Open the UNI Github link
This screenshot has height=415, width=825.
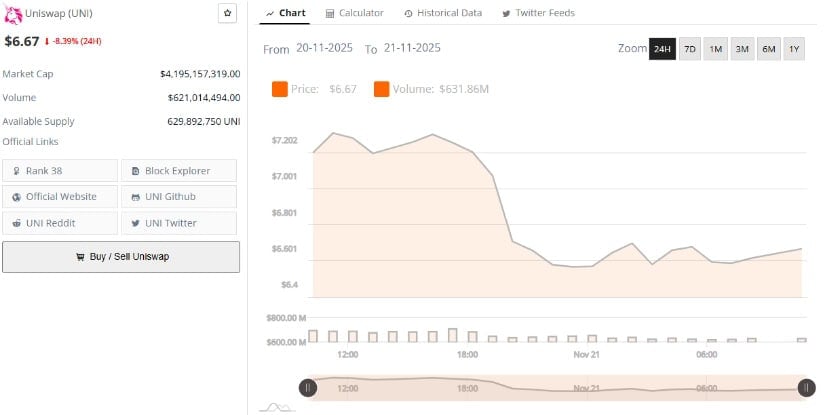(x=179, y=197)
